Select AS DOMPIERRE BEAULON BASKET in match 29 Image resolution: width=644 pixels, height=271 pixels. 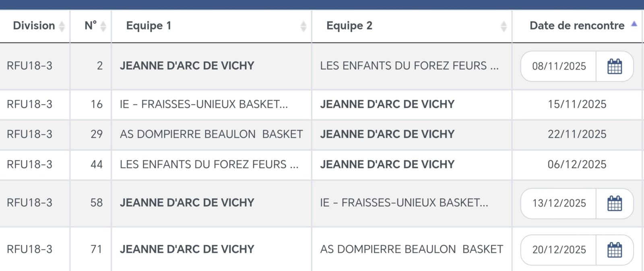click(x=211, y=134)
